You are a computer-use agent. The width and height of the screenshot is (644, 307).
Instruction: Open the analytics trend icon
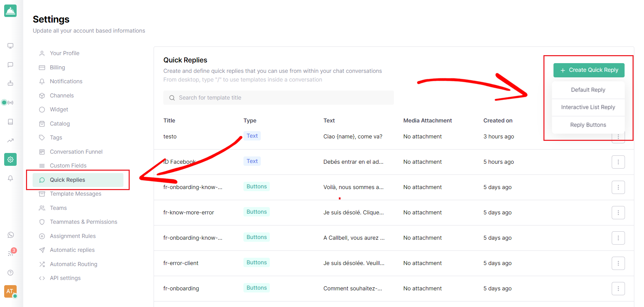(x=10, y=140)
